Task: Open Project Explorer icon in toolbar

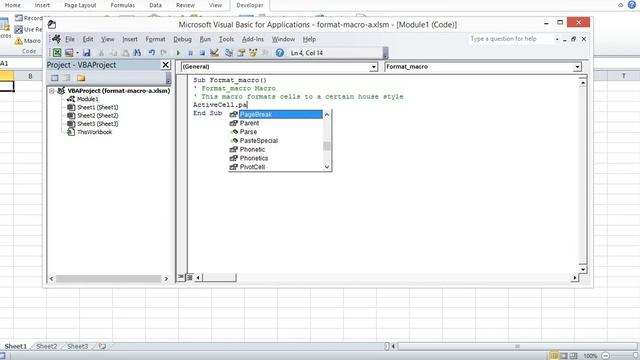Action: tap(229, 53)
